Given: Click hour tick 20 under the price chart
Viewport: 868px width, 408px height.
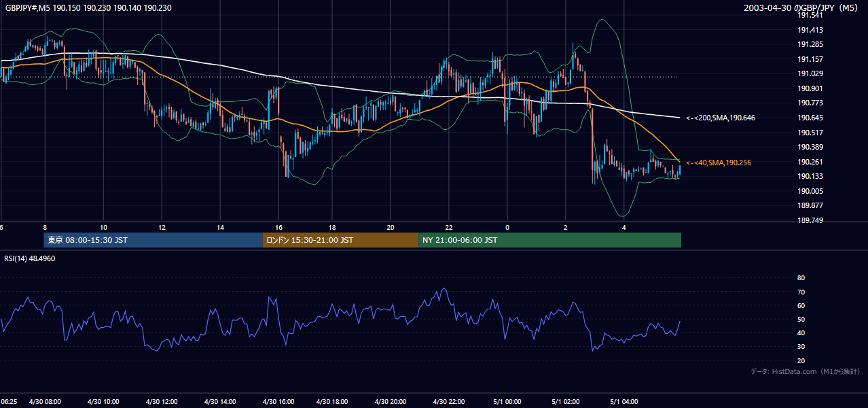Looking at the screenshot, I should click(x=390, y=226).
